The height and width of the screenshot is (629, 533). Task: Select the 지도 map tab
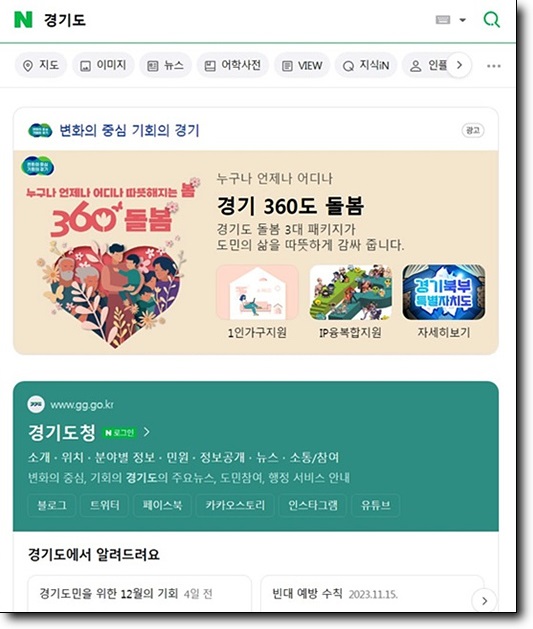41,65
